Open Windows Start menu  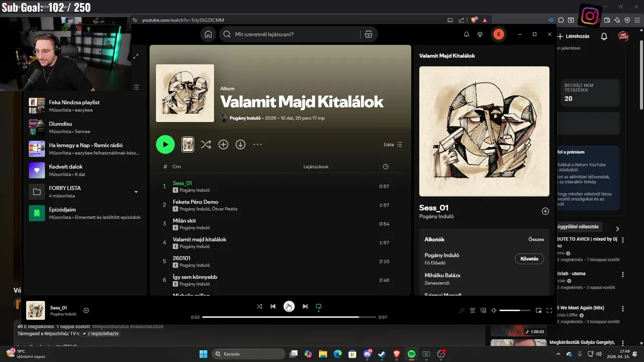203,354
